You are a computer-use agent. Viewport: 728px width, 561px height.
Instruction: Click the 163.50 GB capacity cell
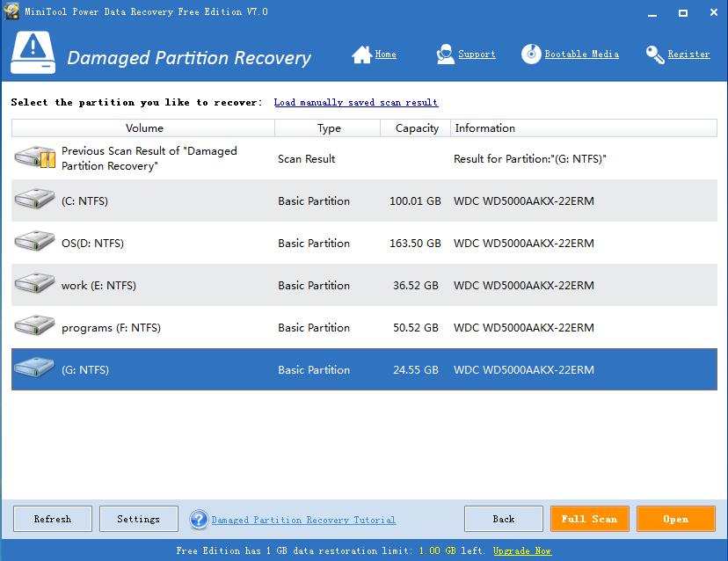tap(415, 244)
